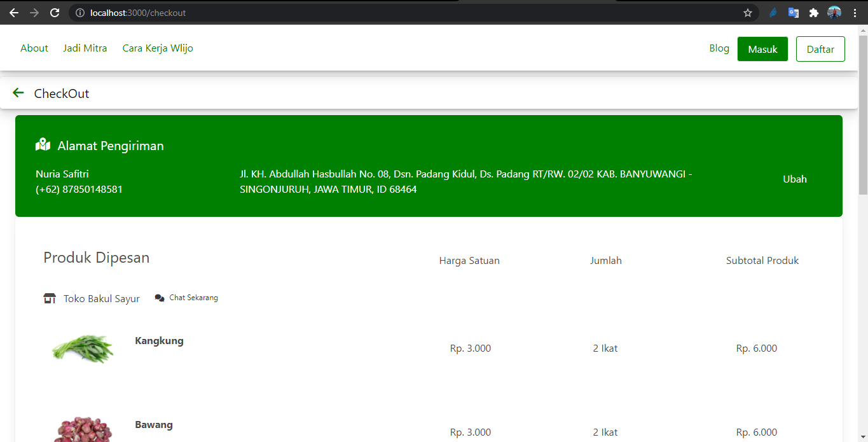Open the Jadi Mitra menu item

click(x=85, y=48)
